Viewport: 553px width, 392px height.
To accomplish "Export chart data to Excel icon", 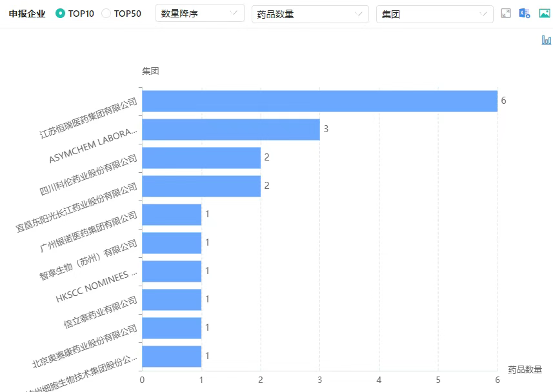I will pyautogui.click(x=525, y=14).
